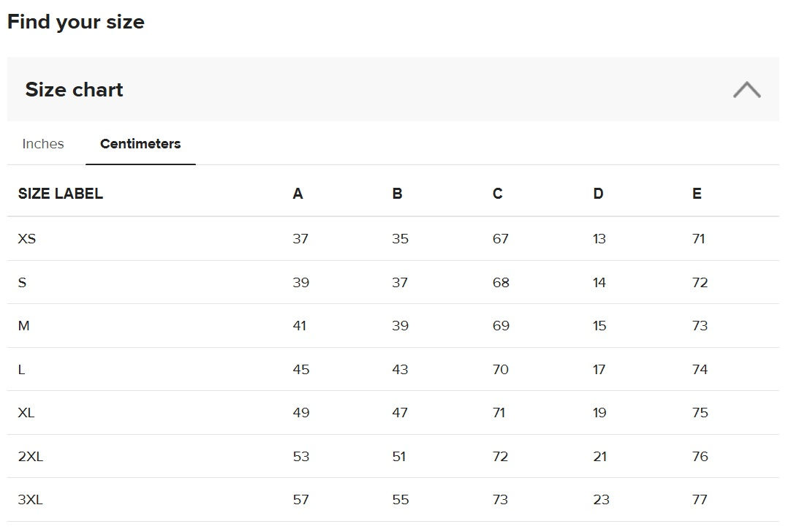Select the Centimeters tab
Viewport: 788px width, 532px height.
[140, 144]
